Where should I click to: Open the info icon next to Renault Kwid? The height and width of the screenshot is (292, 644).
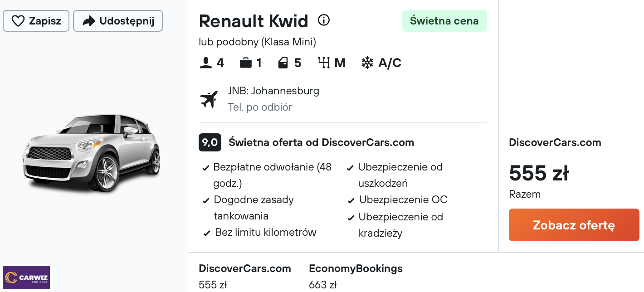[324, 20]
